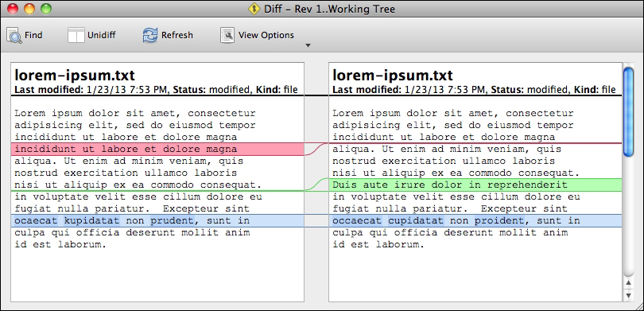Switch to Unidiff view via label
This screenshot has height=311, width=644.
(101, 35)
